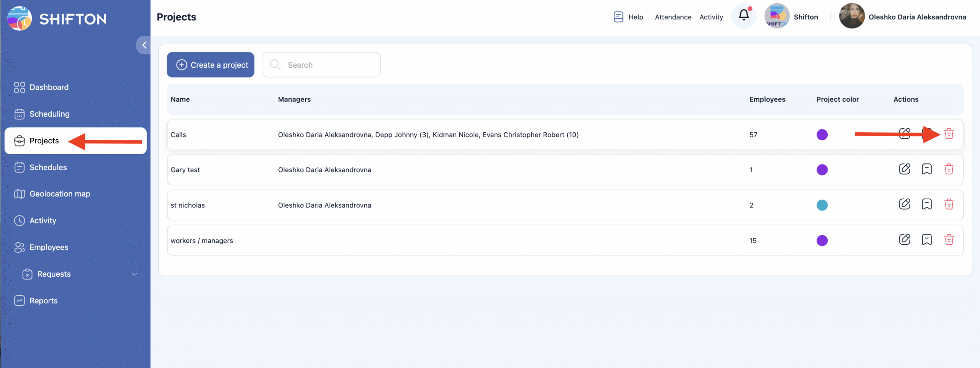Edit the Gary test project
This screenshot has width=980, height=368.
(x=904, y=169)
